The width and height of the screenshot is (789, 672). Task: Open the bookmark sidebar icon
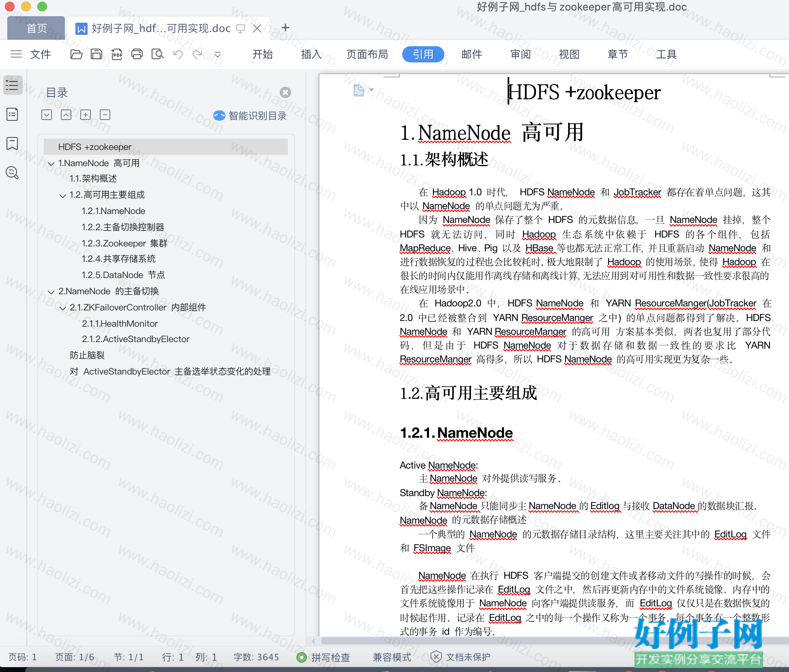pyautogui.click(x=13, y=143)
